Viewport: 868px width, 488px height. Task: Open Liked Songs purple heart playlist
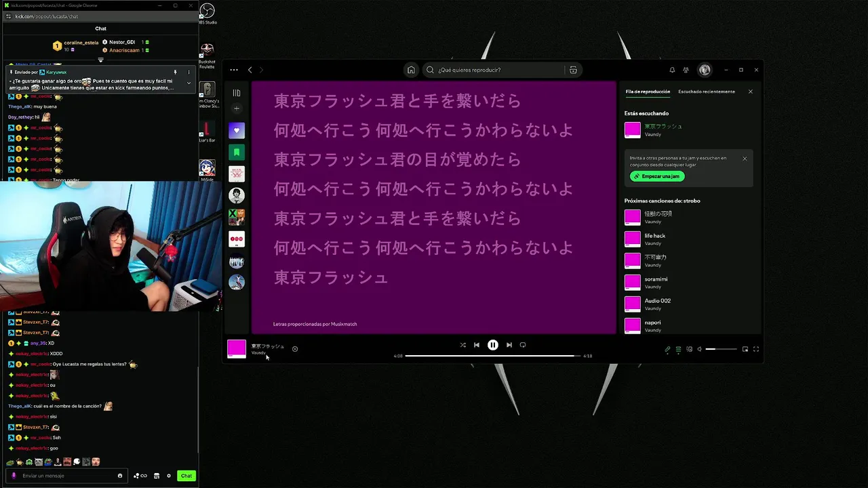(x=237, y=130)
